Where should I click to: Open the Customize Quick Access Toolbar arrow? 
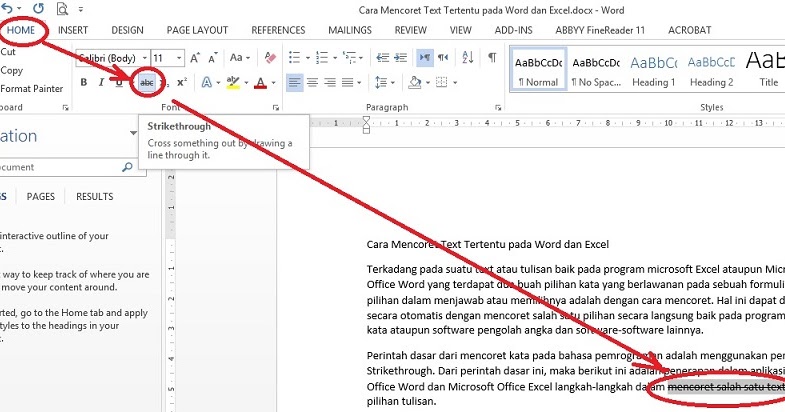[81, 9]
